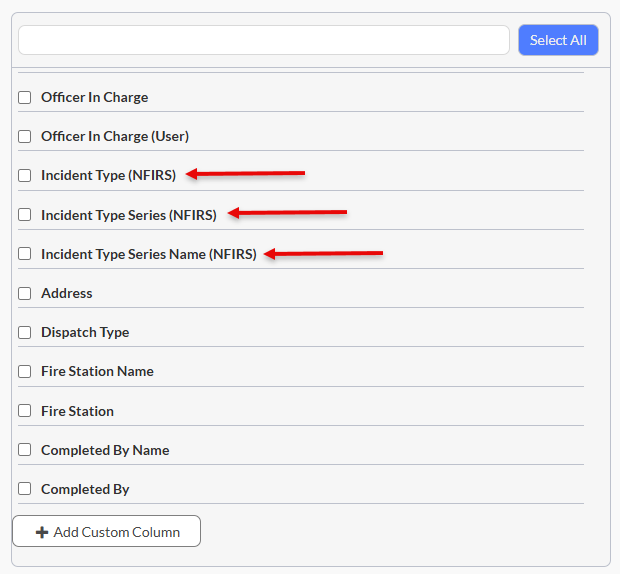Viewport: 620px width, 574px height.
Task: Toggle the Address column checkbox
Action: [25, 293]
